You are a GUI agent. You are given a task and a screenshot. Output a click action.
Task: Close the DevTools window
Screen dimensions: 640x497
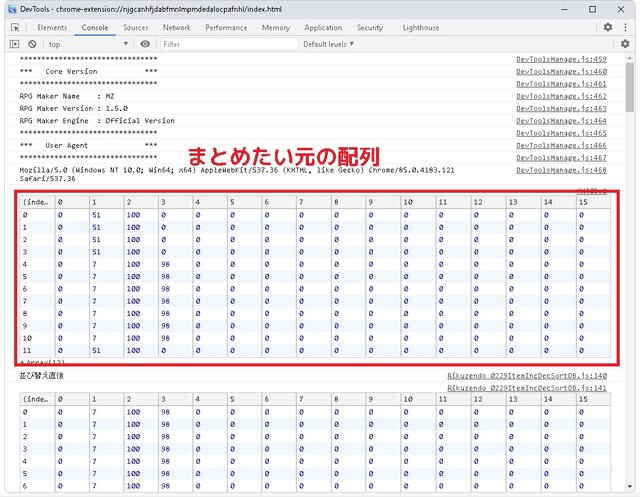coord(621,9)
